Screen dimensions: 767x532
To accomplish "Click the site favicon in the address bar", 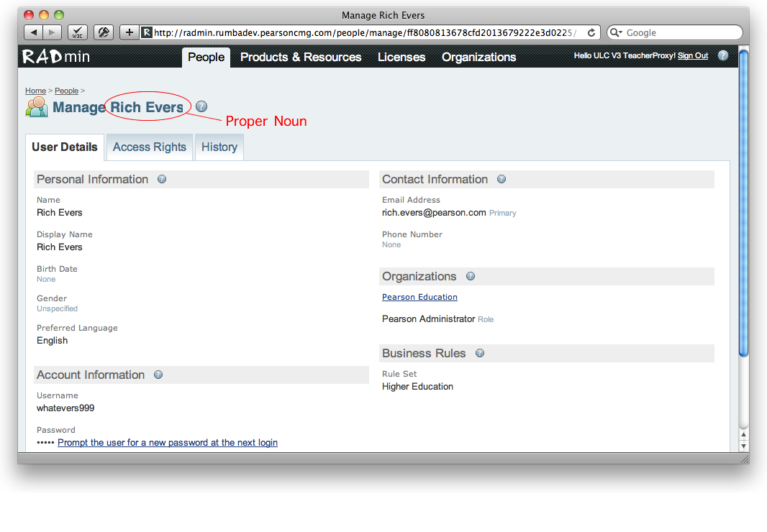I will point(146,33).
